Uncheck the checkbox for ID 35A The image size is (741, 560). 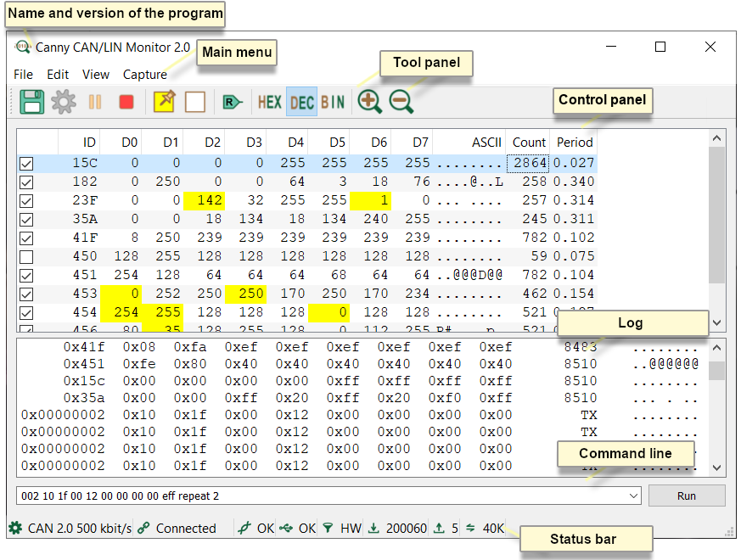tap(26, 220)
